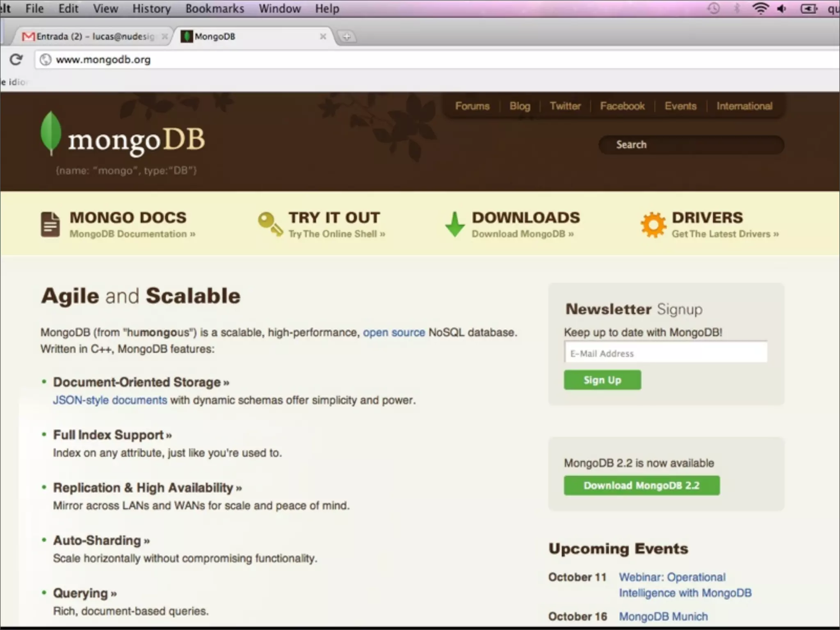This screenshot has height=630, width=840.
Task: Select the MongoDB browser tab
Action: (254, 37)
